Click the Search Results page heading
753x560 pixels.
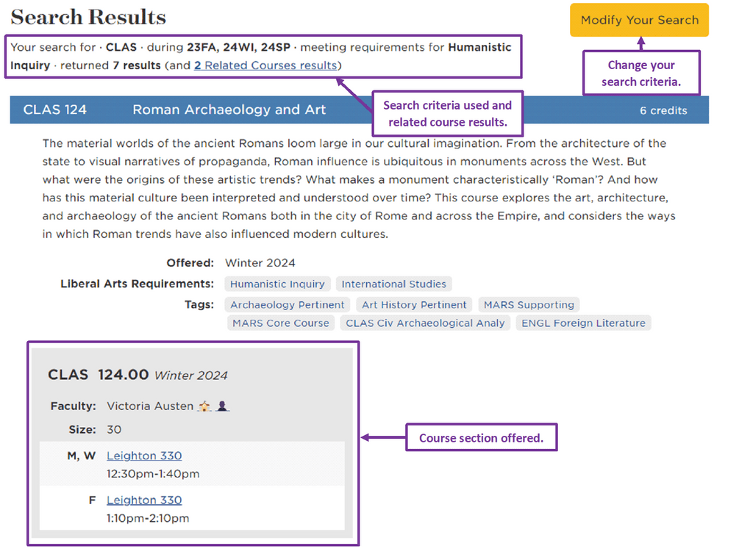click(x=88, y=17)
